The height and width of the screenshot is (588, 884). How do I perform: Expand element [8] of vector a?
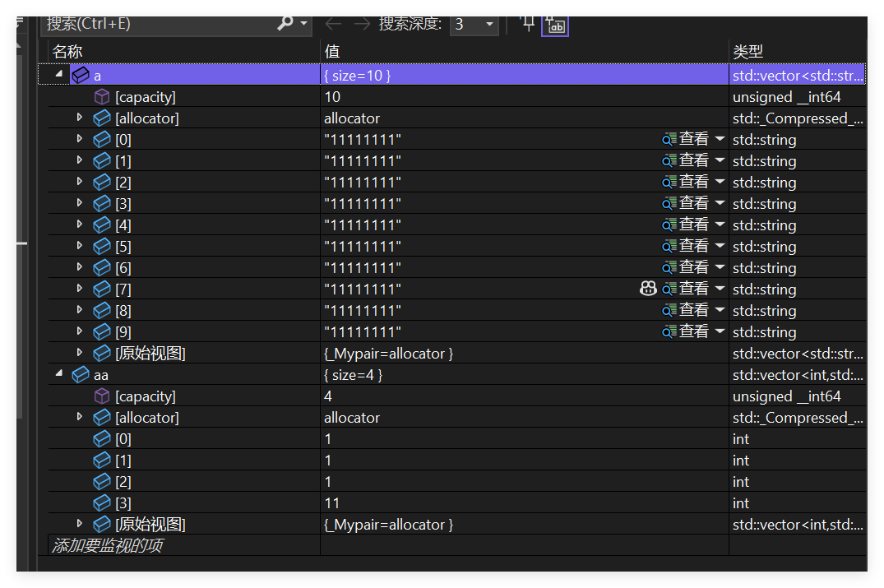[79, 310]
